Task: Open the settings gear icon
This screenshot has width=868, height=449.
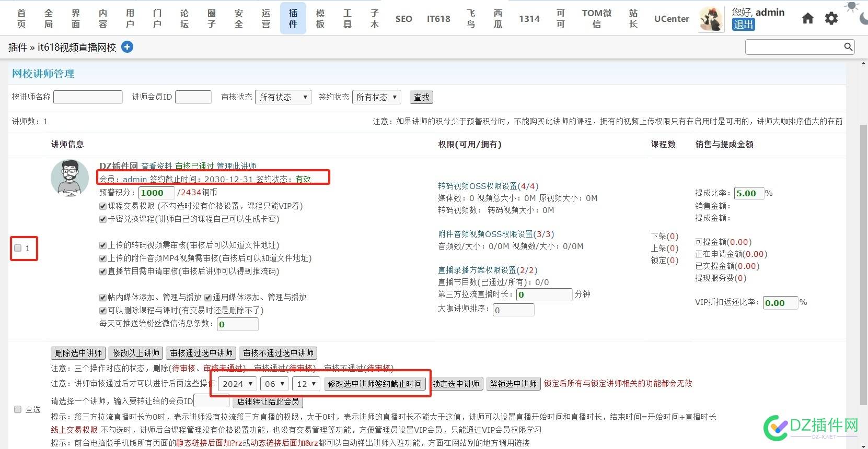Action: (x=831, y=19)
